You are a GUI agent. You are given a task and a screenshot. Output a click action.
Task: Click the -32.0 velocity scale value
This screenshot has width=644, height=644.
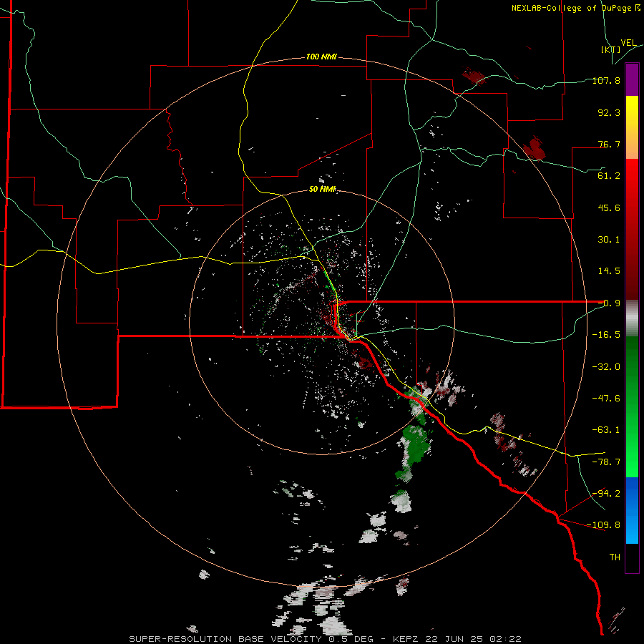coord(606,367)
